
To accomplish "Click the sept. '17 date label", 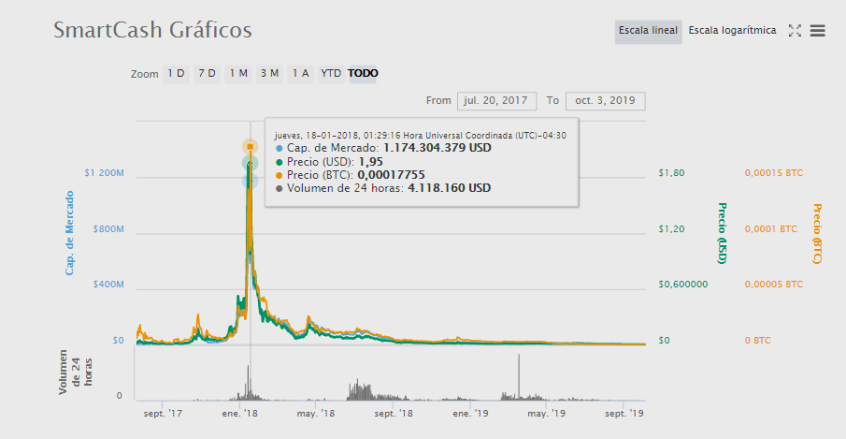I will click(x=162, y=414).
